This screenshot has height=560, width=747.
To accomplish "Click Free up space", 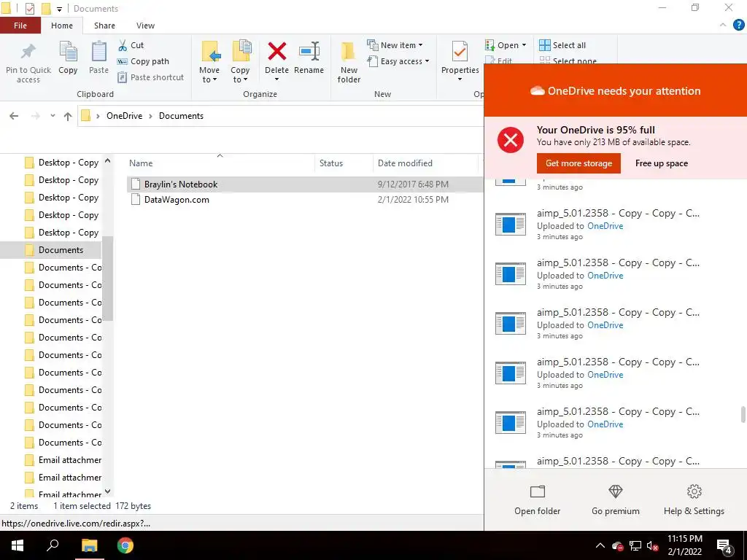I will click(661, 163).
